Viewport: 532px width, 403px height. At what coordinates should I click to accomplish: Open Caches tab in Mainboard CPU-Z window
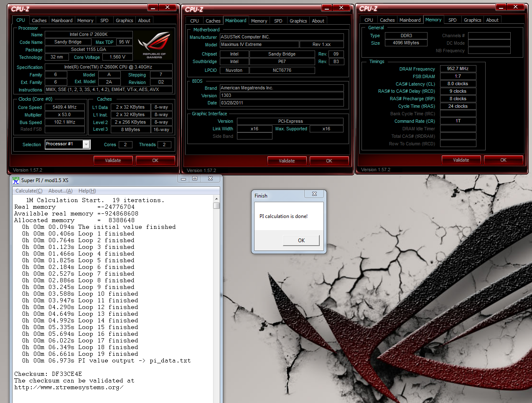tap(213, 21)
